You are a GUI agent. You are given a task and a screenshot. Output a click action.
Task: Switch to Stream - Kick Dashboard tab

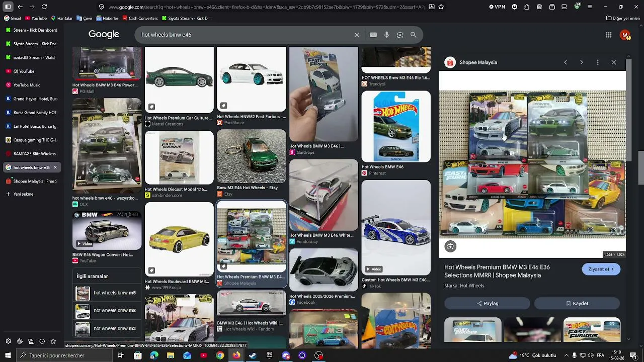[x=31, y=30]
